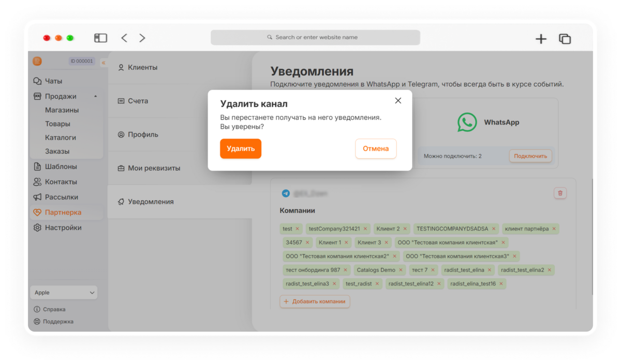Open the Партнерка section

pyautogui.click(x=66, y=212)
